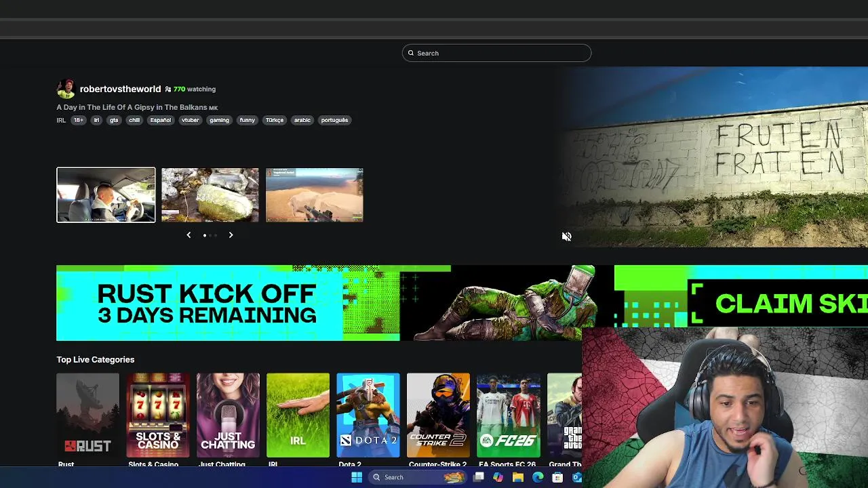Open Microsoft Store from the taskbar
This screenshot has height=488, width=868.
557,477
